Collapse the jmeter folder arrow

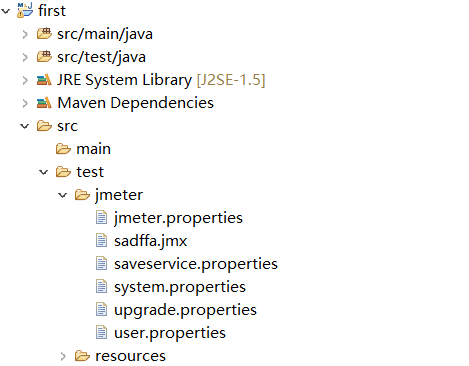pos(63,195)
